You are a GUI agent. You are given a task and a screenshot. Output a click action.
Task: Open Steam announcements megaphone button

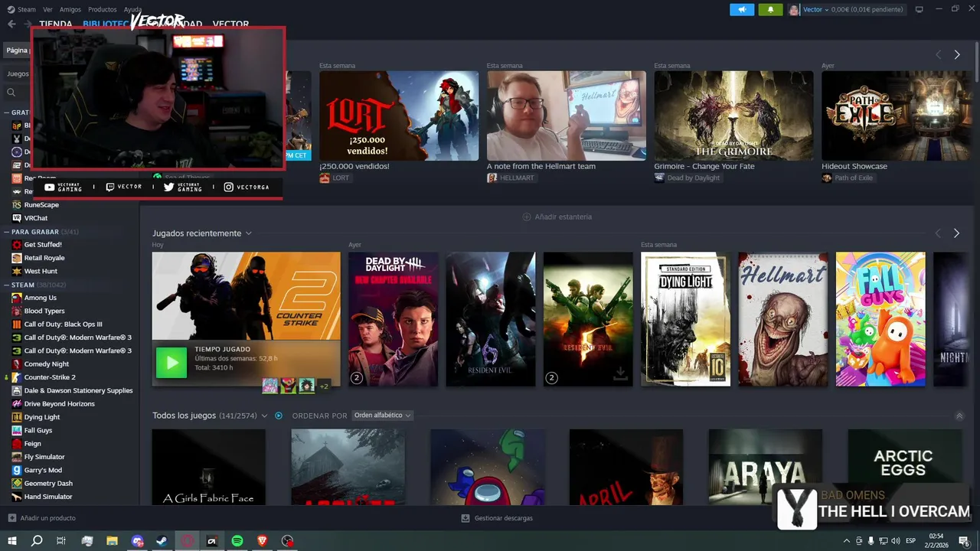pos(741,9)
